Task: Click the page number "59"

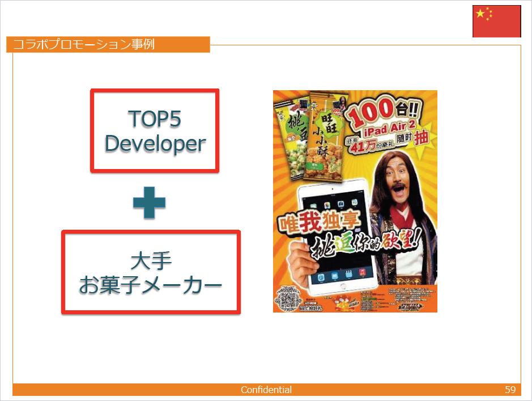Action: coord(510,390)
